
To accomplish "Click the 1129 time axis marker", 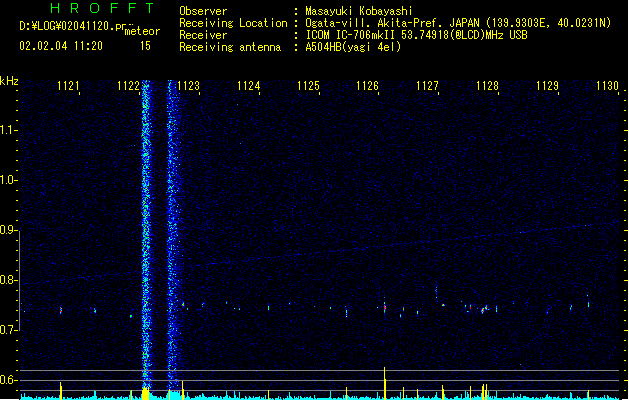I will pos(547,86).
